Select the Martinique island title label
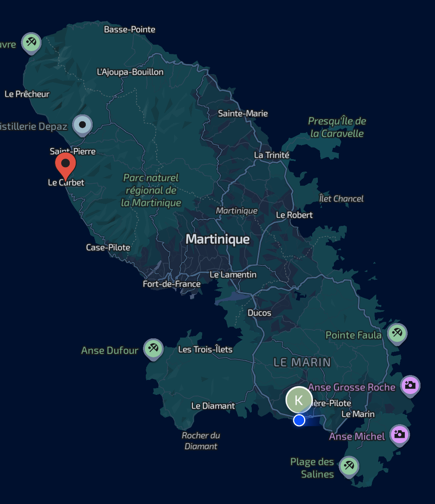The image size is (435, 504). (217, 239)
